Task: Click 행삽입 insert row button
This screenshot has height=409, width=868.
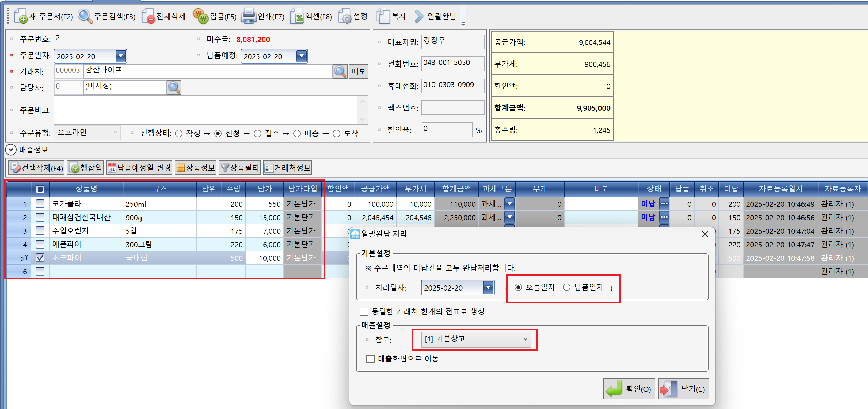Action: pyautogui.click(x=85, y=168)
